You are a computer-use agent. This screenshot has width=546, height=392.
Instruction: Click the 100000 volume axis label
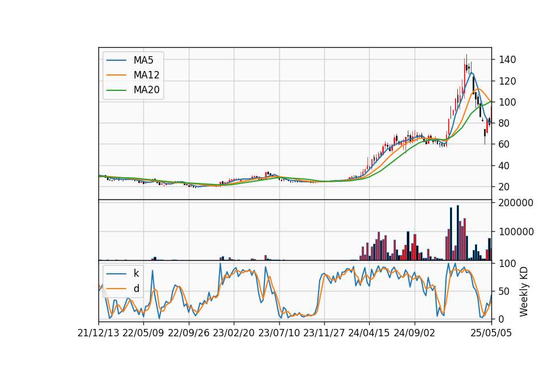click(x=516, y=232)
